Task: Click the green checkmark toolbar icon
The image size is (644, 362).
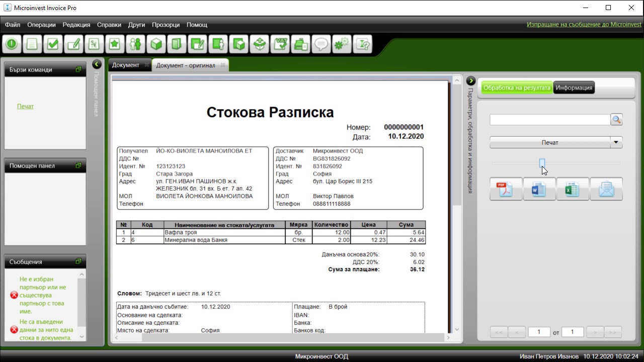Action: (53, 44)
